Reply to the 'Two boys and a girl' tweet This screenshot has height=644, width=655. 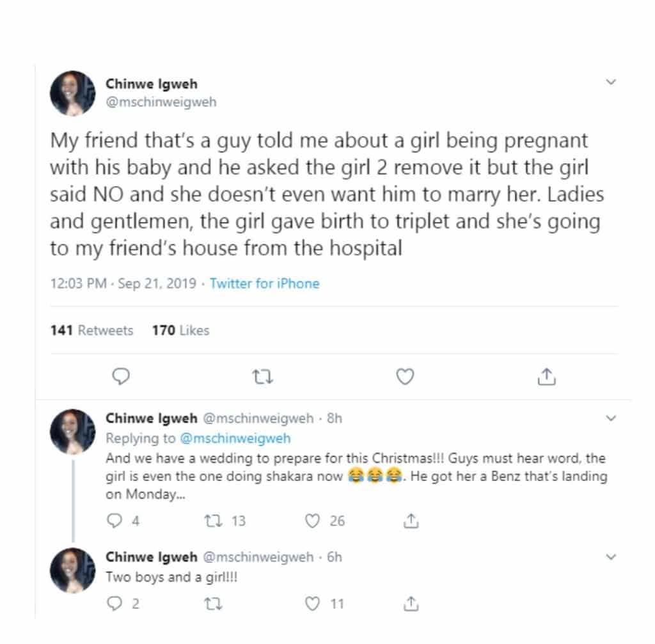coord(114,602)
